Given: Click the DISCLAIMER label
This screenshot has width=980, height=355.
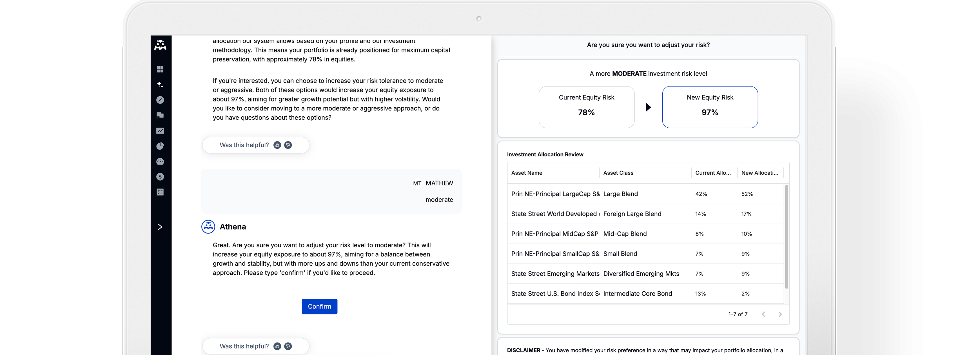Looking at the screenshot, I should (x=524, y=350).
